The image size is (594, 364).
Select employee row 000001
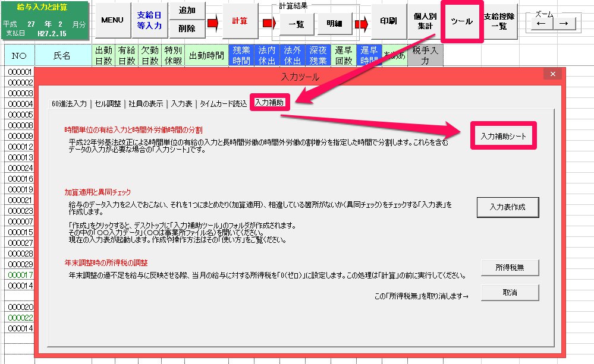20,72
